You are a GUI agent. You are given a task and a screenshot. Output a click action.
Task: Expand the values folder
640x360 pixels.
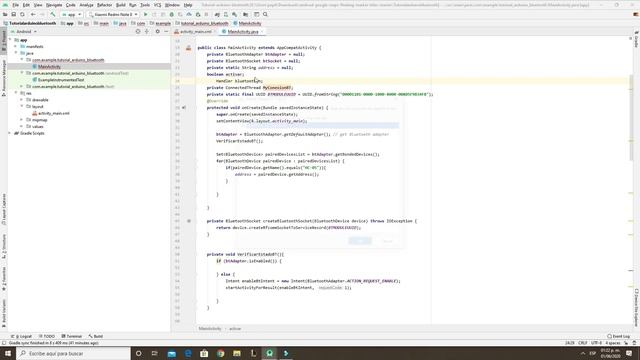point(22,126)
